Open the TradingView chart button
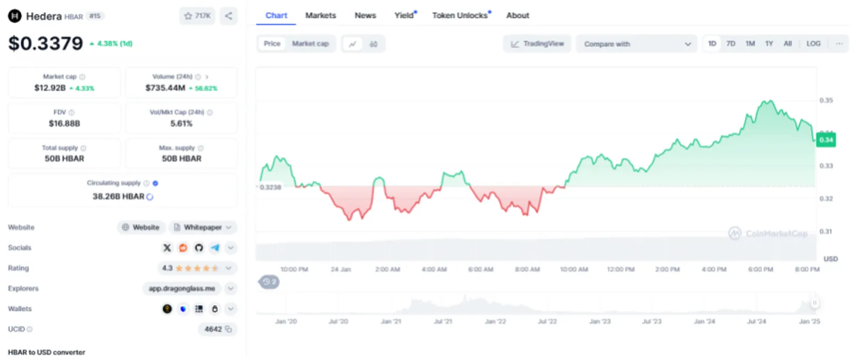The height and width of the screenshot is (361, 868). [x=537, y=44]
